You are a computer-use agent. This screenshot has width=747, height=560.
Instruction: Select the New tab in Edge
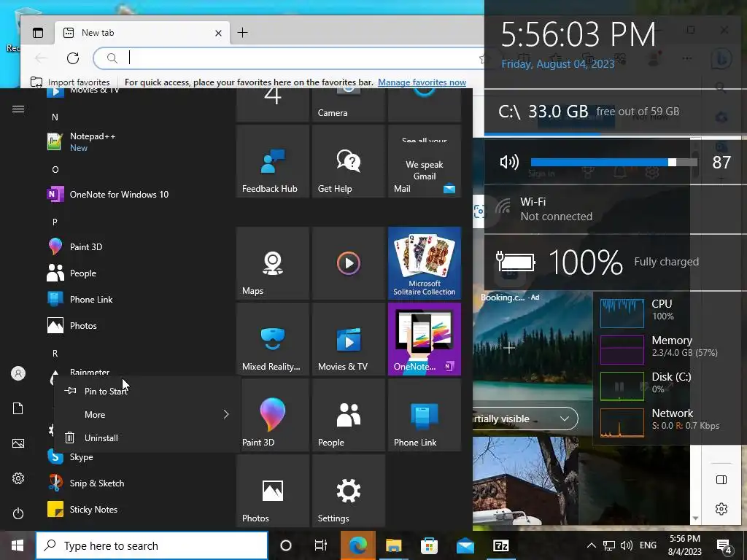click(x=142, y=33)
